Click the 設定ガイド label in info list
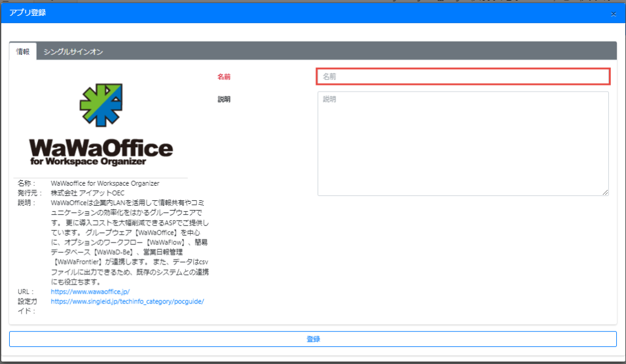 27,305
